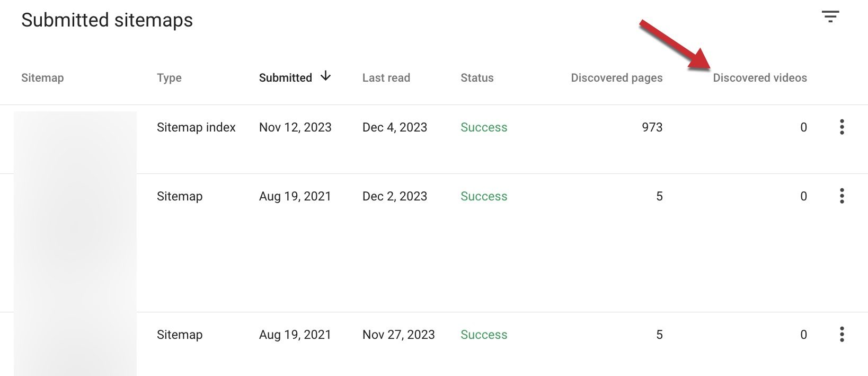Open the Sitemap index row
The height and width of the screenshot is (376, 868).
pos(434,139)
